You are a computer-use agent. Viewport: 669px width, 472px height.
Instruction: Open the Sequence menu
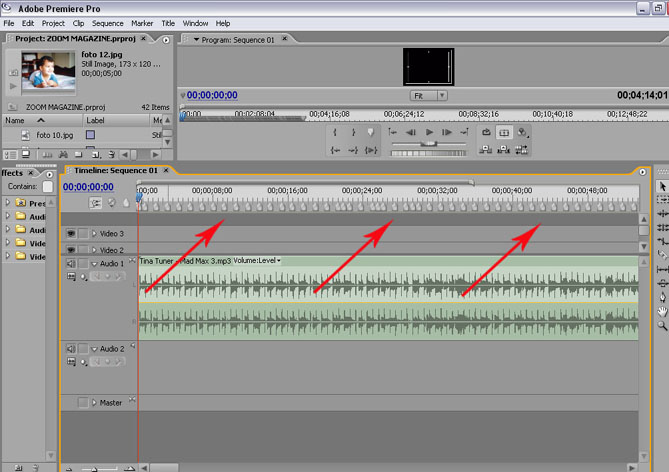107,23
